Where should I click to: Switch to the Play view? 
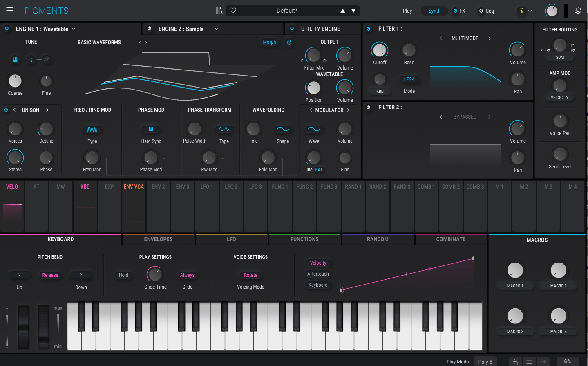pyautogui.click(x=407, y=11)
